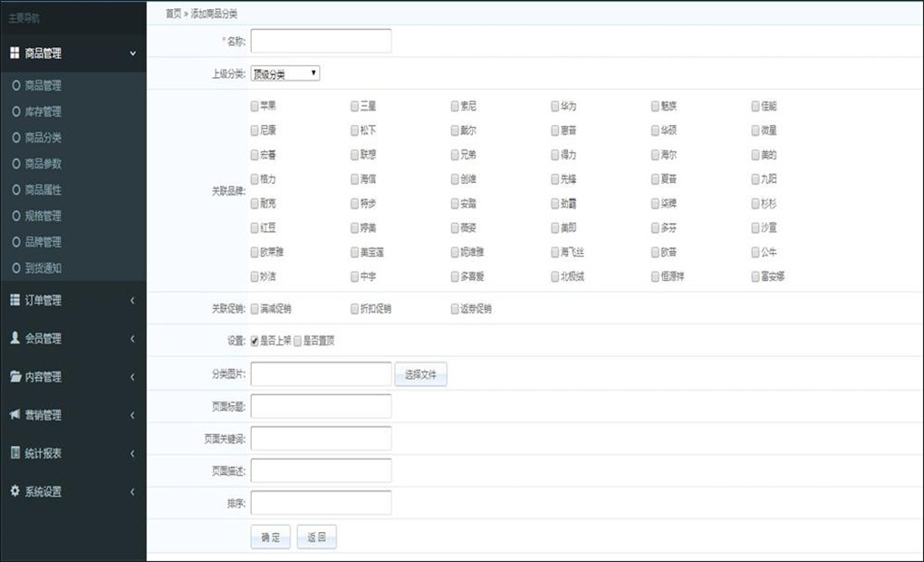Focus the 分类图片 input field
The height and width of the screenshot is (562, 924).
pyautogui.click(x=322, y=373)
